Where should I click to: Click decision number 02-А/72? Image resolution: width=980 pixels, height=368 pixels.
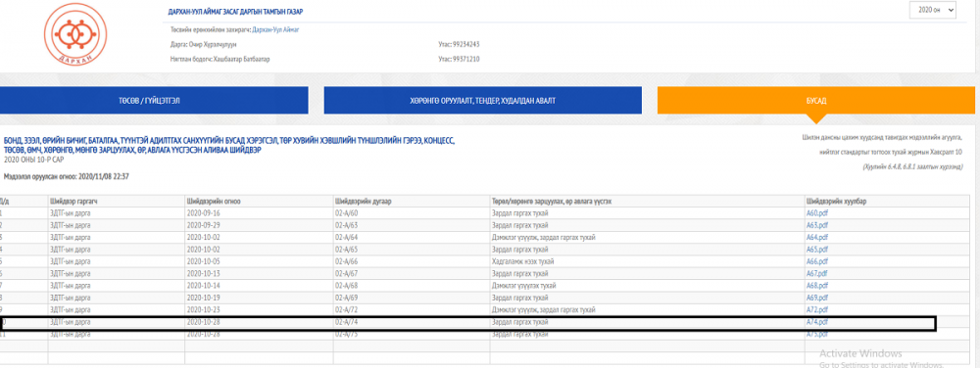tap(346, 310)
